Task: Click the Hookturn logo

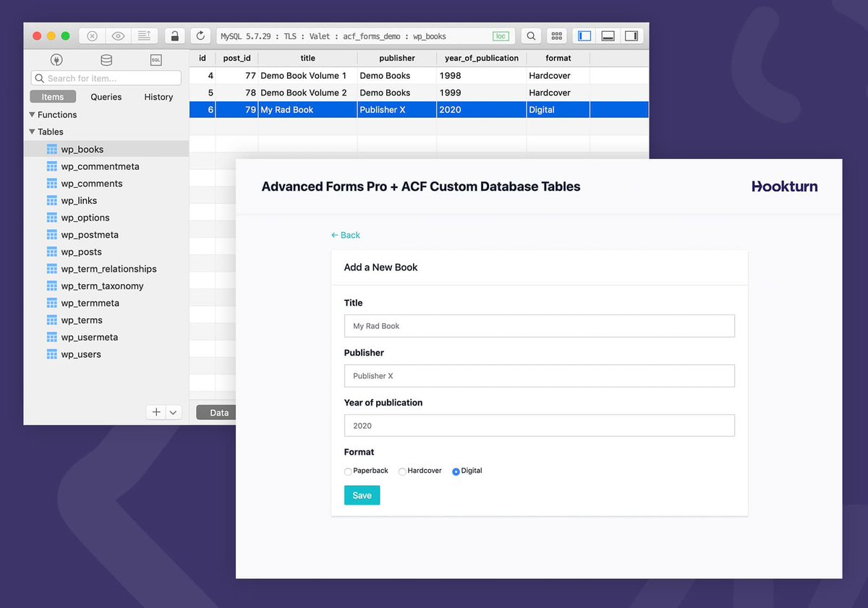Action: [785, 187]
